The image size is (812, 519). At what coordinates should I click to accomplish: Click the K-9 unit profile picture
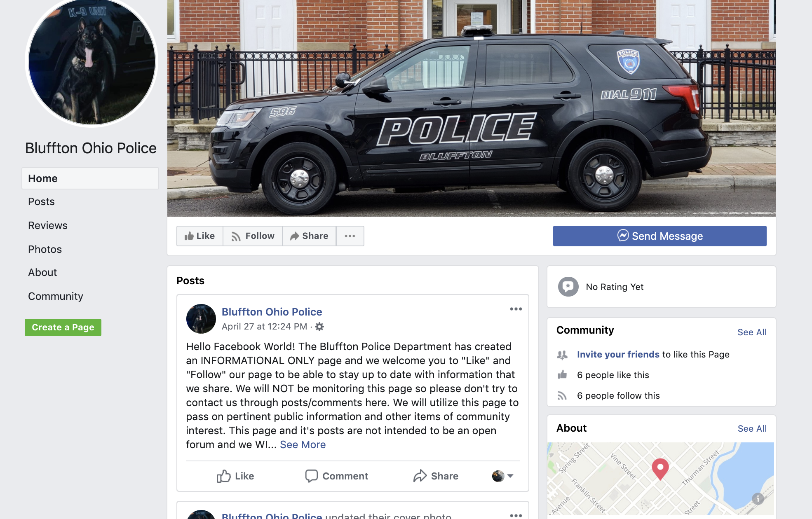[x=92, y=61]
